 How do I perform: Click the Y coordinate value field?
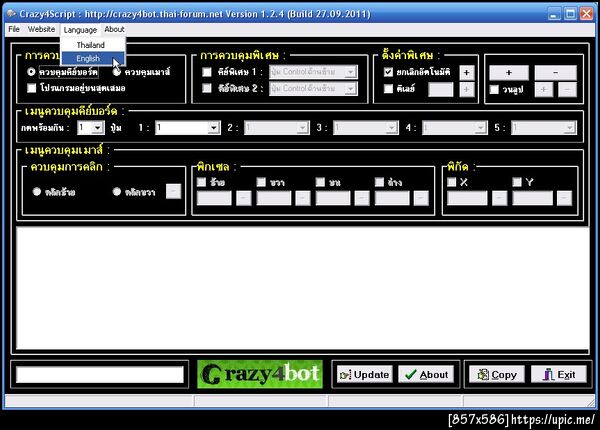tap(532, 198)
